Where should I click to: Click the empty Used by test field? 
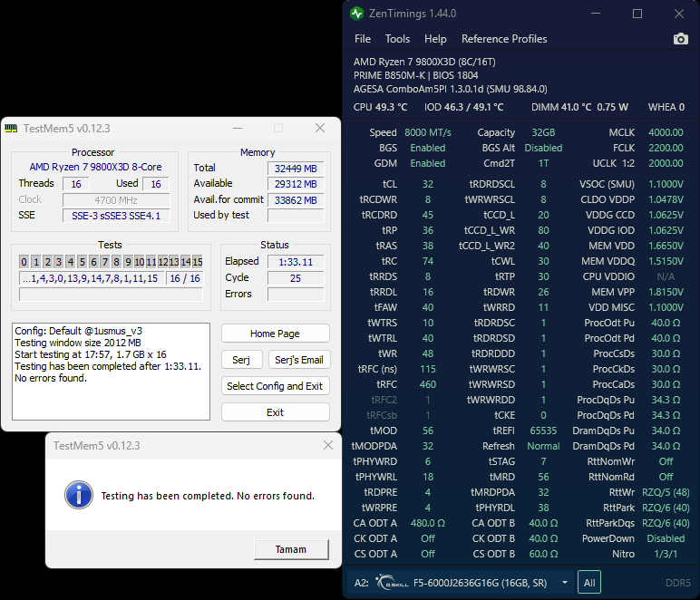(296, 216)
